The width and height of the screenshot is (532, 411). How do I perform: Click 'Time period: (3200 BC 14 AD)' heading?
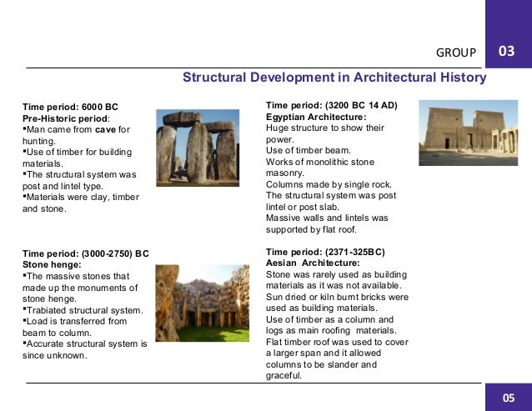point(332,105)
